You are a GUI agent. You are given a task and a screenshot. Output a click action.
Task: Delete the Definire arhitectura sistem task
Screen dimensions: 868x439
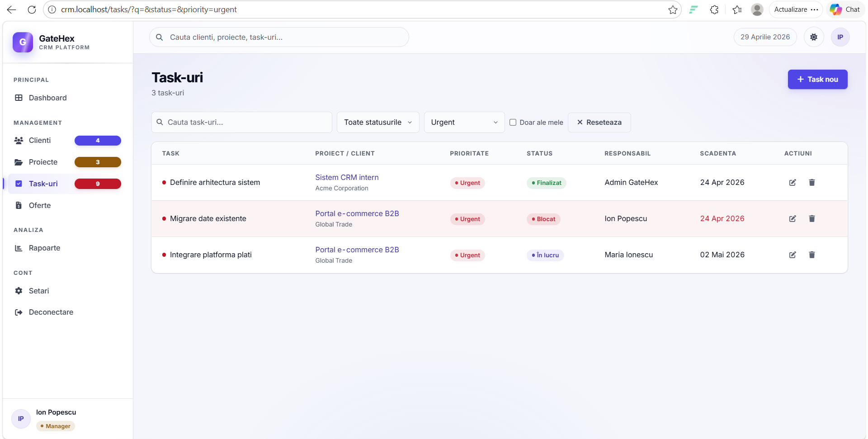(812, 183)
